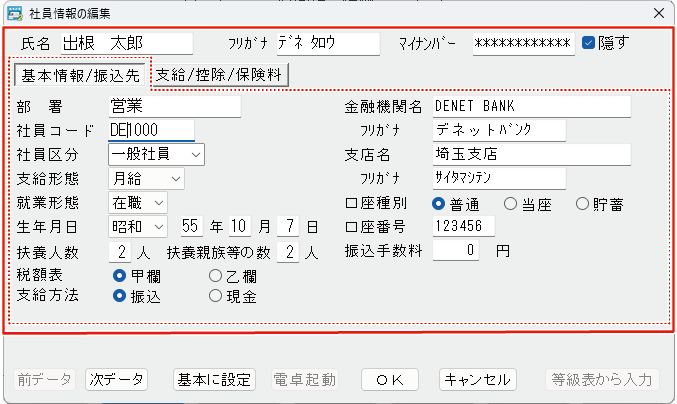The image size is (677, 404).
Task: Select 現金 as payment method
Action: (x=215, y=296)
